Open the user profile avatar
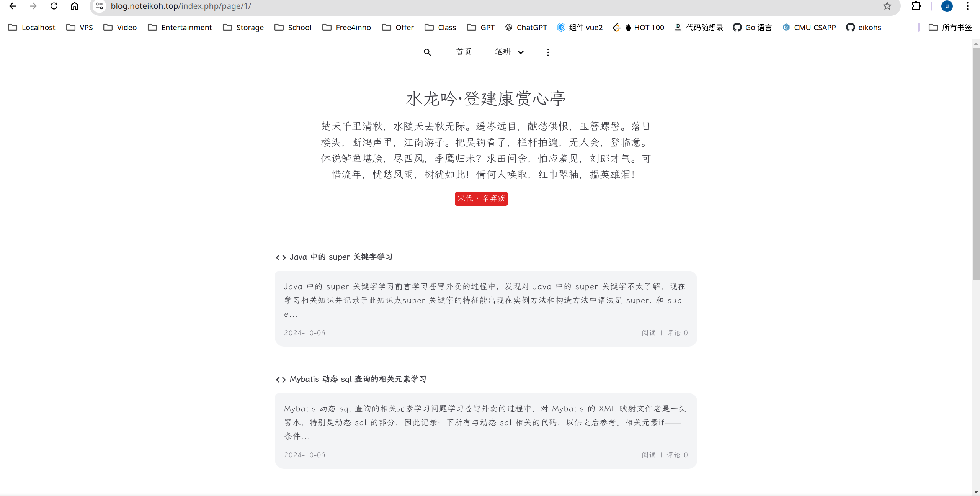The image size is (980, 496). tap(947, 6)
